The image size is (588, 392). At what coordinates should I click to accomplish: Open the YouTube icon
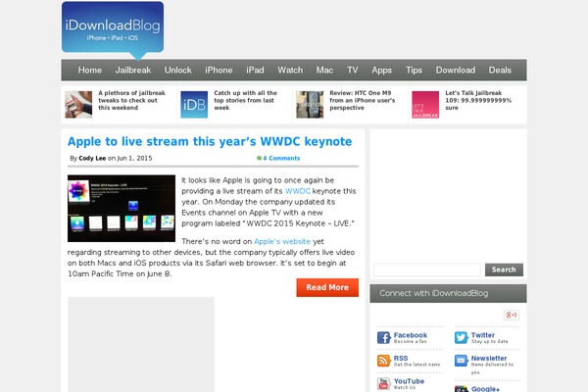pyautogui.click(x=383, y=384)
